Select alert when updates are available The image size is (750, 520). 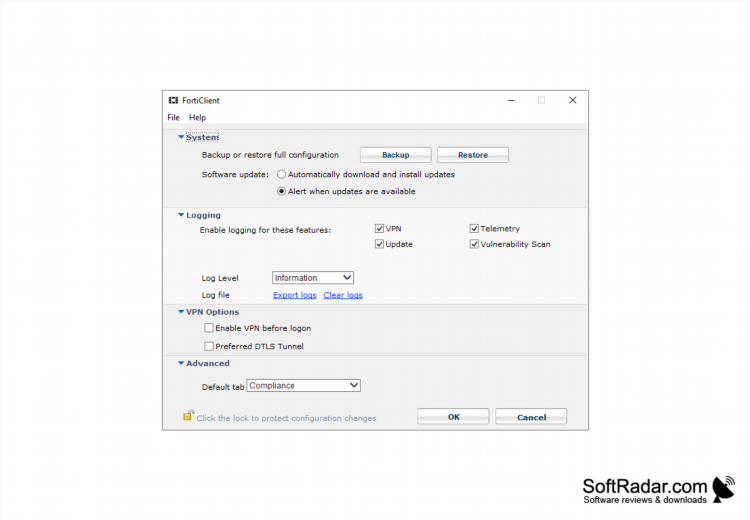click(282, 191)
